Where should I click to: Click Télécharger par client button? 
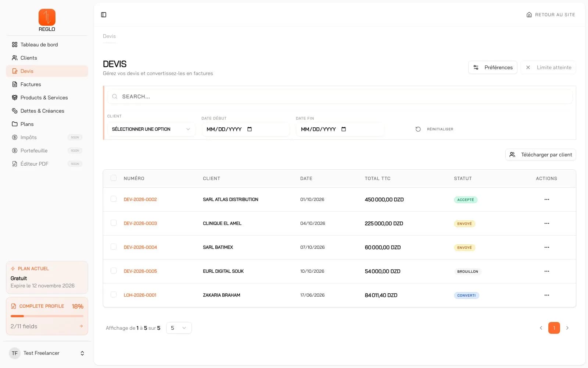tap(541, 155)
